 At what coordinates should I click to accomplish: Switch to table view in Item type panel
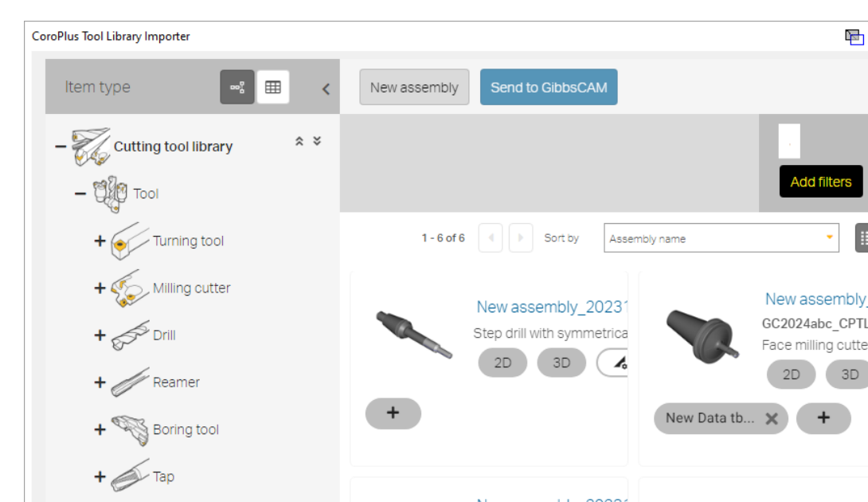[273, 87]
